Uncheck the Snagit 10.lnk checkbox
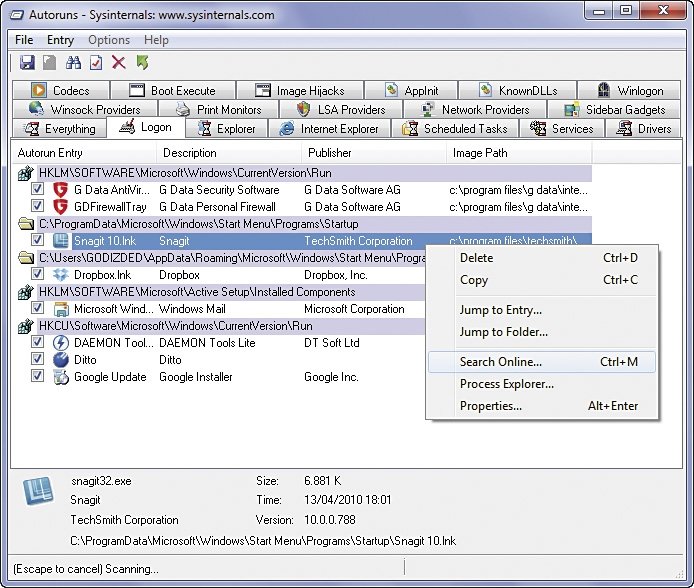This screenshot has height=588, width=694. coord(37,240)
